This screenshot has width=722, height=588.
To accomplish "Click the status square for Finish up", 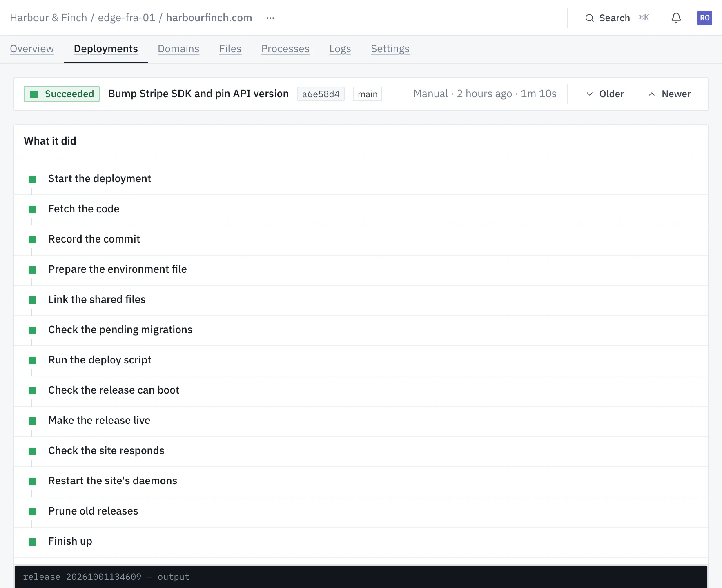I will [x=32, y=542].
